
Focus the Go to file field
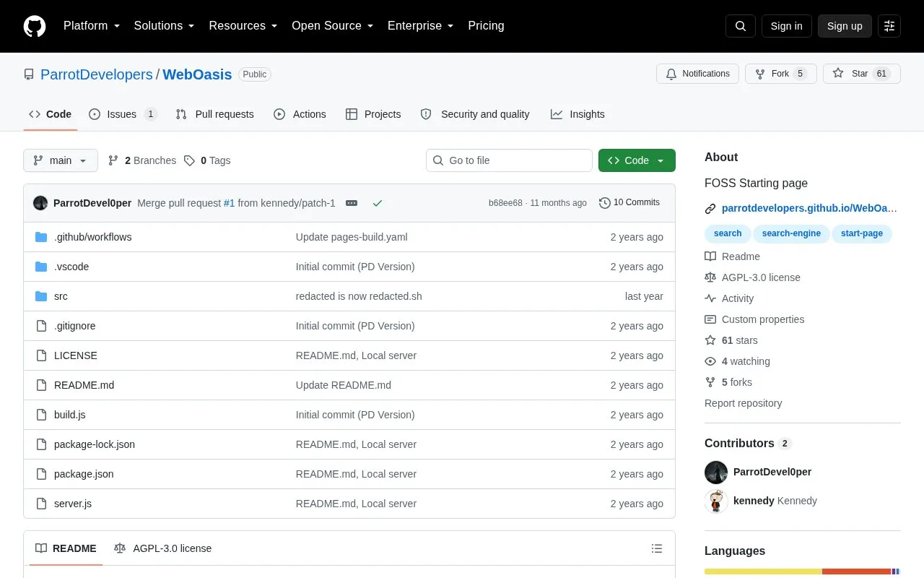click(509, 160)
